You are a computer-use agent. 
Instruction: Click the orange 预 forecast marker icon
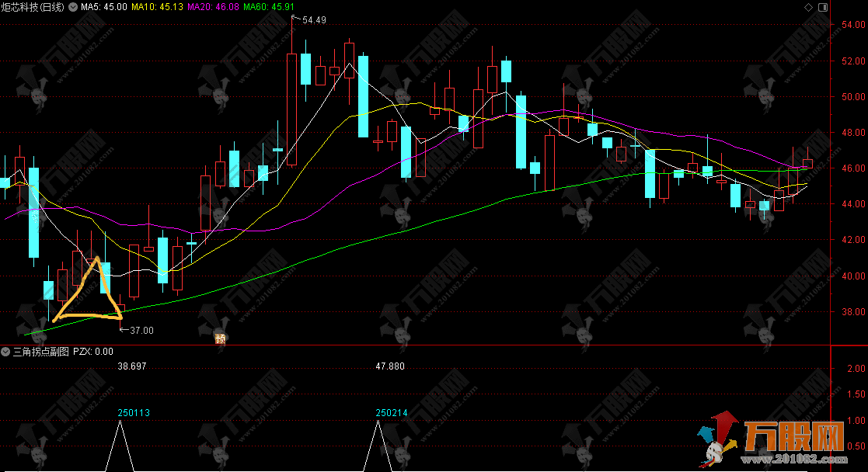221,338
